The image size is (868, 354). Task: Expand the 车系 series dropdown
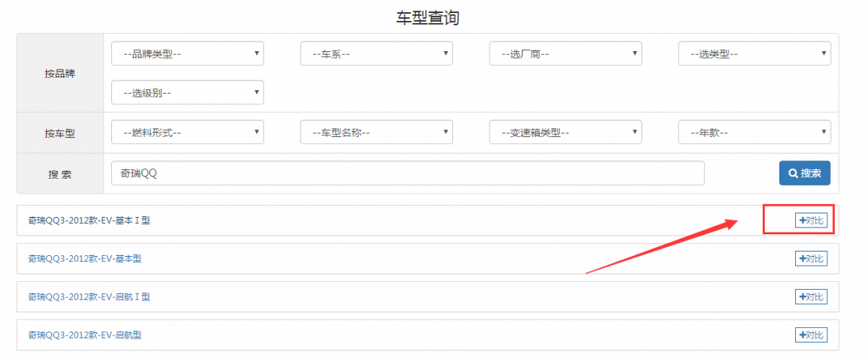click(x=376, y=54)
